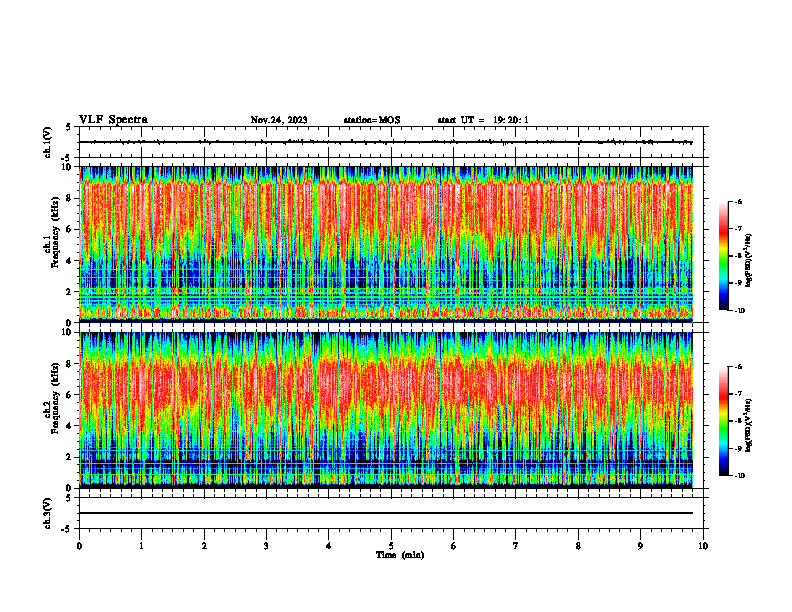The width and height of the screenshot is (792, 612).
Task: Click the "-7" value on ch.2 colorbar
Action: 738,394
